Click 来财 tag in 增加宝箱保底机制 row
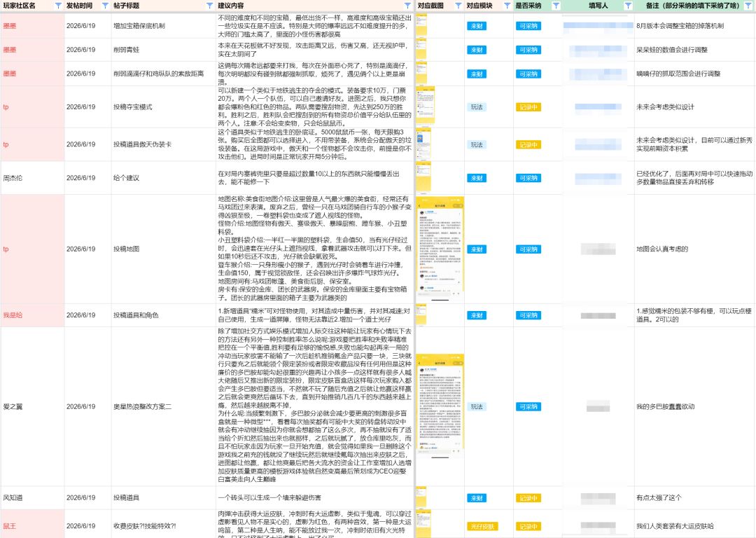 tap(477, 26)
